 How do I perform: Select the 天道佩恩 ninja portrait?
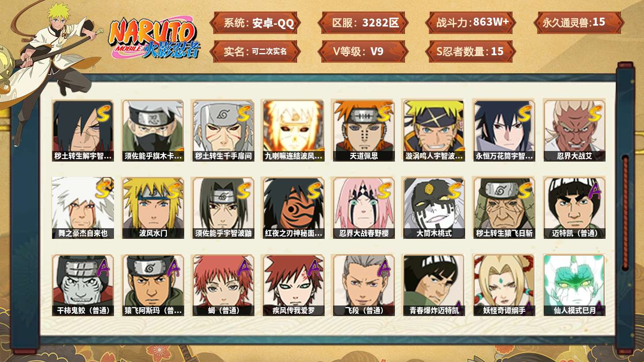pos(363,130)
